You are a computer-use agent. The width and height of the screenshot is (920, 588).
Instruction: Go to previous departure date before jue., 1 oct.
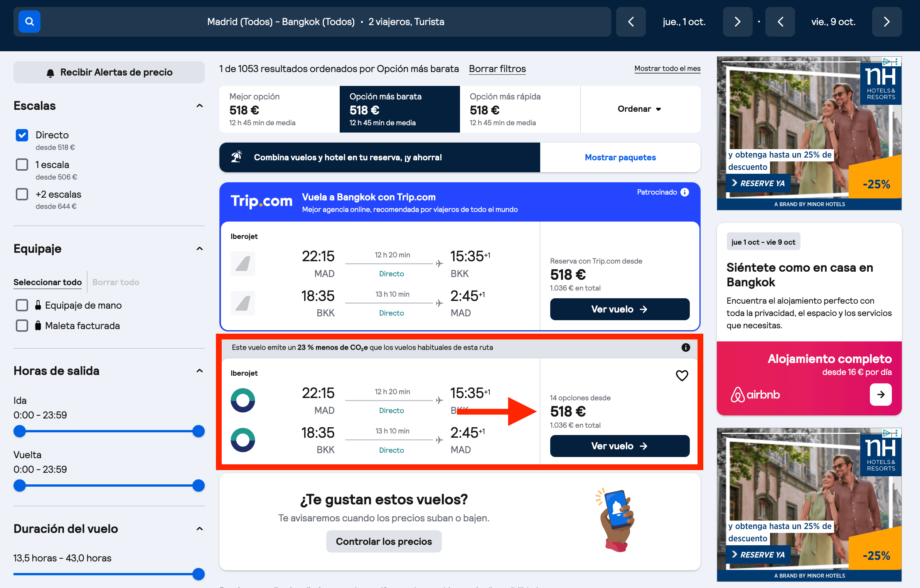coord(631,22)
